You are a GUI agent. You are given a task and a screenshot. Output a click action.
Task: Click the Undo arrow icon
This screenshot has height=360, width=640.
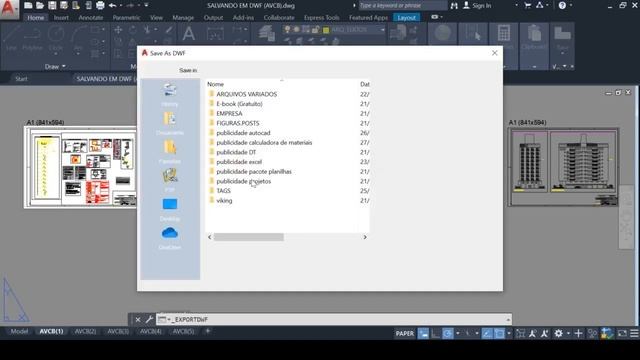point(113,5)
